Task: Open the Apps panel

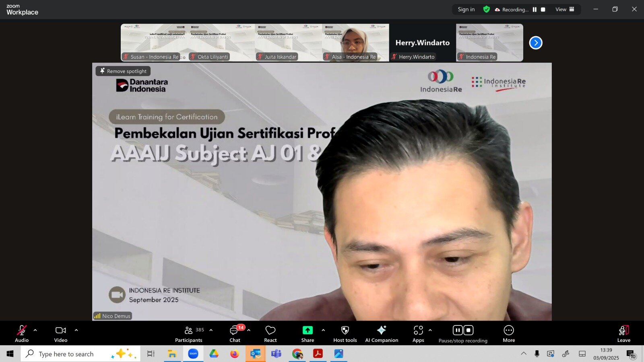Action: click(x=418, y=334)
